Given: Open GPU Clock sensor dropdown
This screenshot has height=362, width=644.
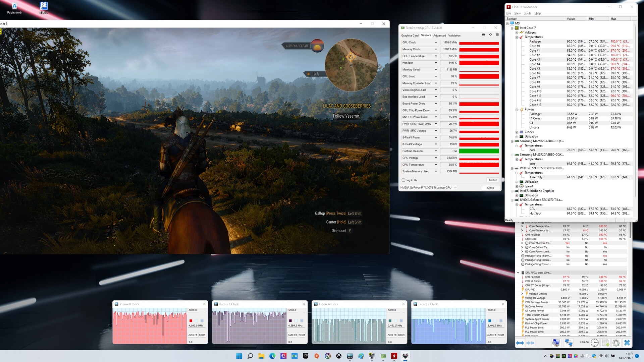Looking at the screenshot, I should coord(436,43).
